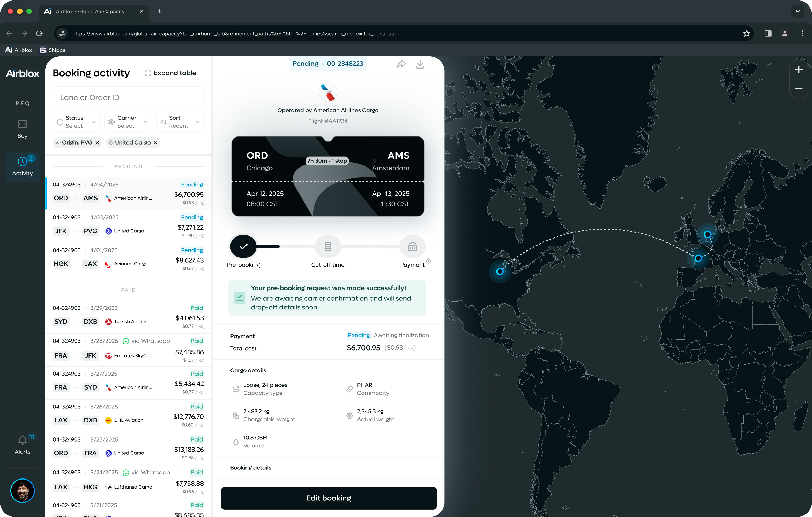This screenshot has height=517, width=812.
Task: Open the Status Select dropdown
Action: [x=77, y=122]
